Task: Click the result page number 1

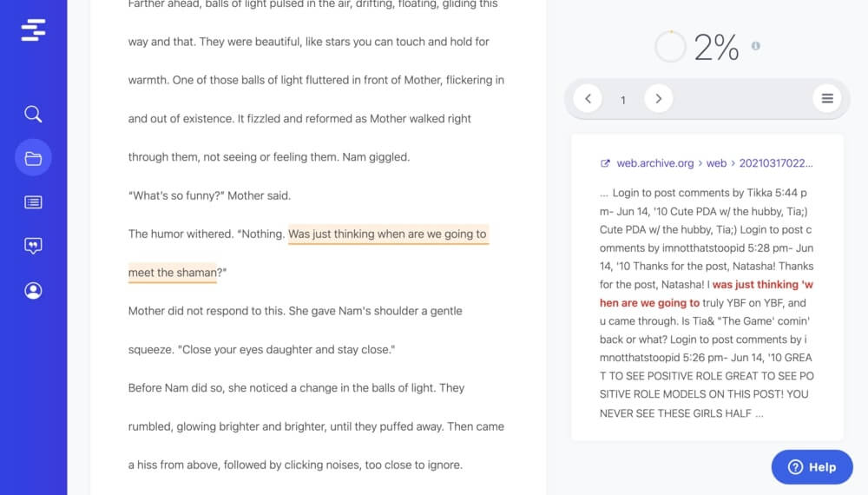Action: point(622,100)
